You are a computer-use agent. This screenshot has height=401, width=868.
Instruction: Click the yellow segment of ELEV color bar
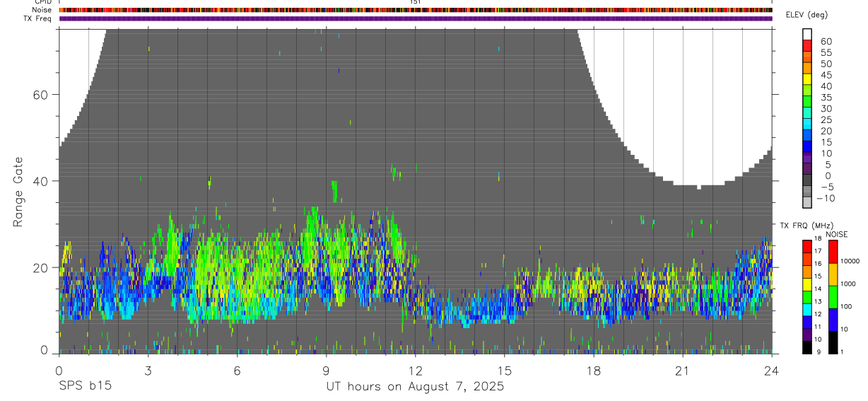click(x=808, y=79)
